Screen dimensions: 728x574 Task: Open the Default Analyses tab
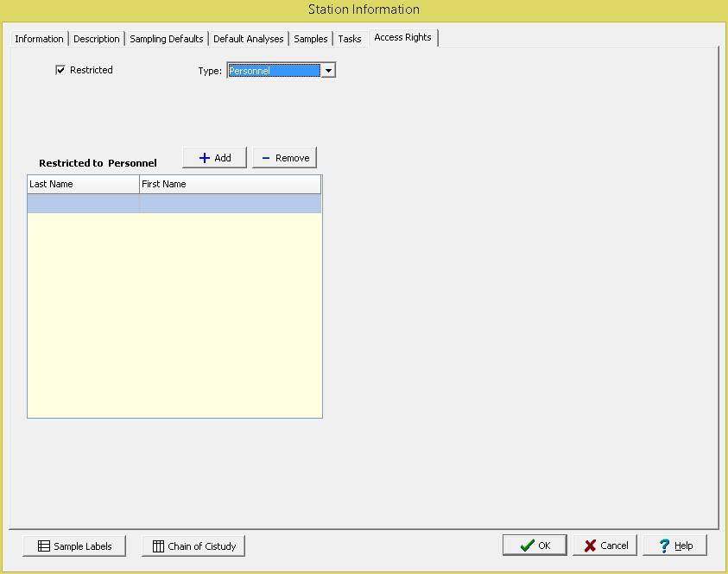tap(248, 39)
